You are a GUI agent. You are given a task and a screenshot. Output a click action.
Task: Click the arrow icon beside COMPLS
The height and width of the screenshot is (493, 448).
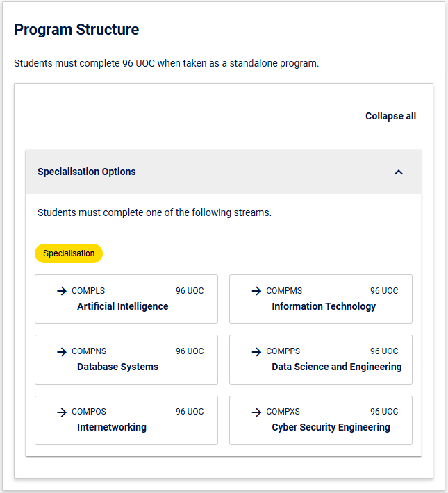coord(62,291)
